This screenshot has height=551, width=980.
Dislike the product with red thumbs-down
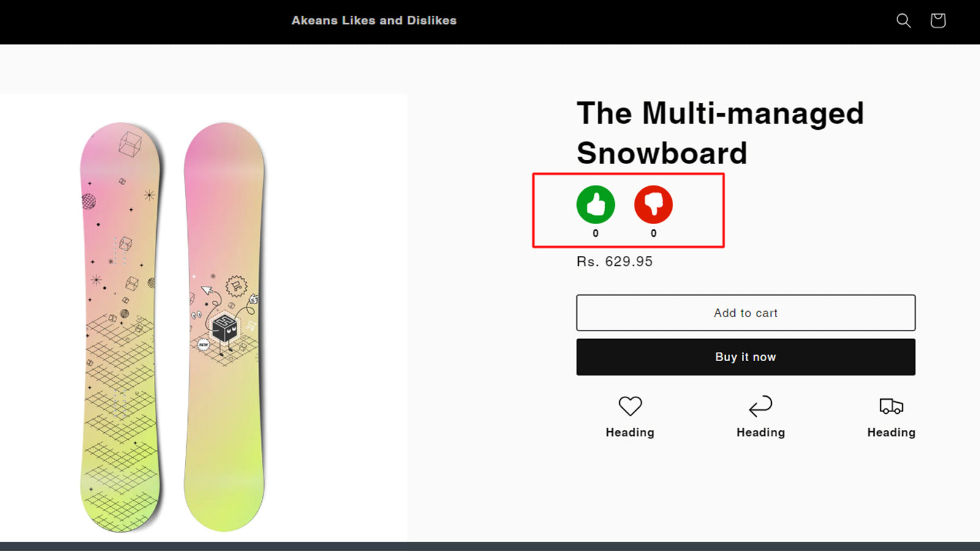654,204
